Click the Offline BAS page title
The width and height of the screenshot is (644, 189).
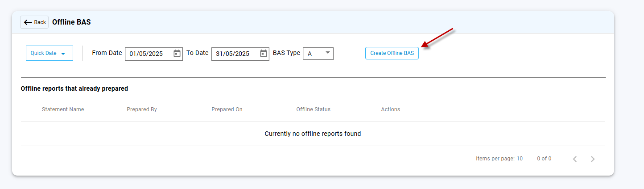pos(71,22)
